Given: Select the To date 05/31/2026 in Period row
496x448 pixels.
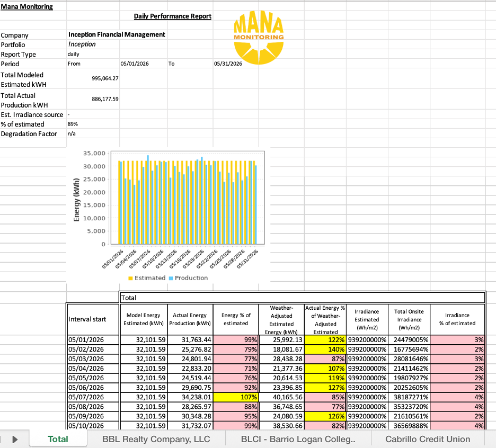Looking at the screenshot, I should coord(228,64).
